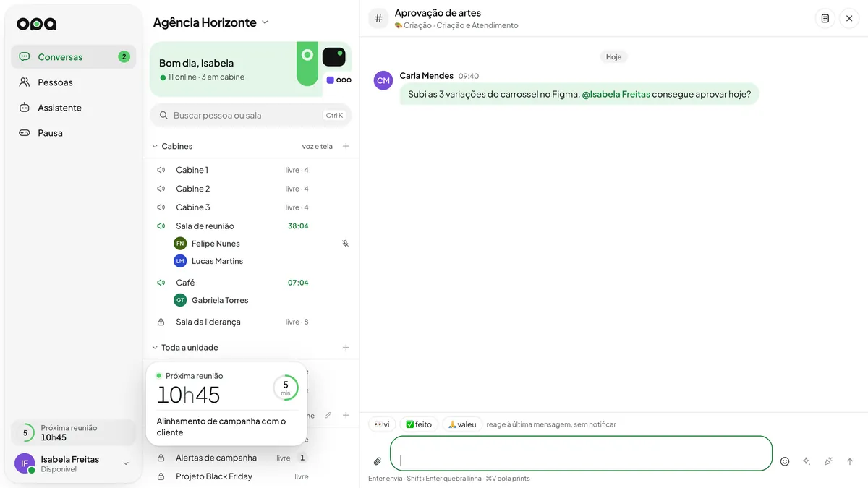Click the channel hash icon in header
Image resolution: width=868 pixels, height=488 pixels.
[378, 19]
